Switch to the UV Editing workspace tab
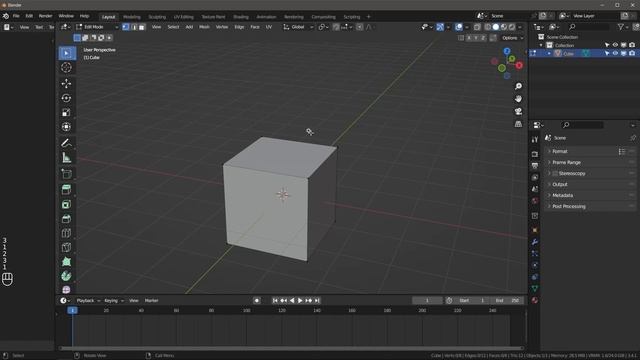Screen dimensions: 640x360 click(x=184, y=17)
